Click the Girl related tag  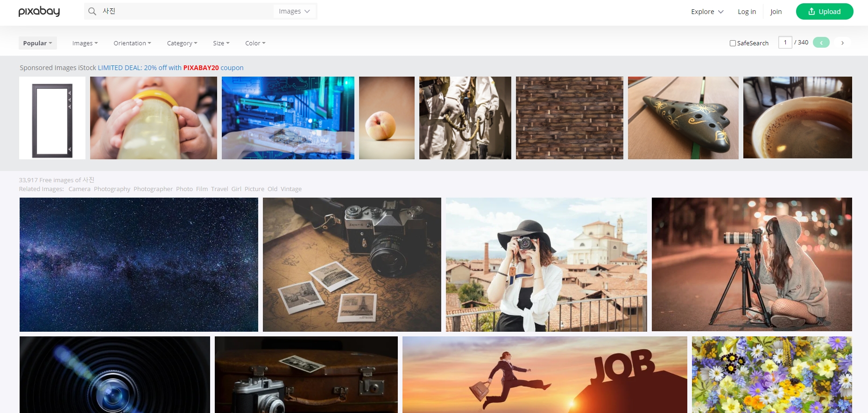click(x=236, y=189)
